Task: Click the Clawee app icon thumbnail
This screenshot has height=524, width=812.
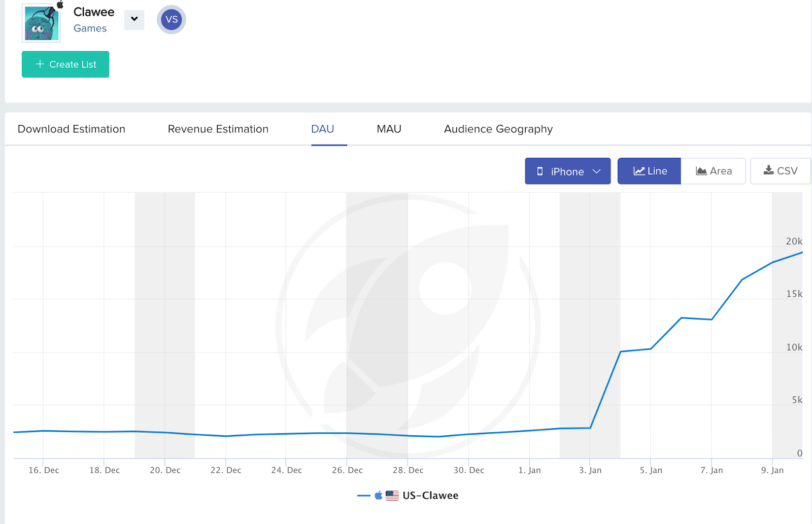Action: point(42,23)
